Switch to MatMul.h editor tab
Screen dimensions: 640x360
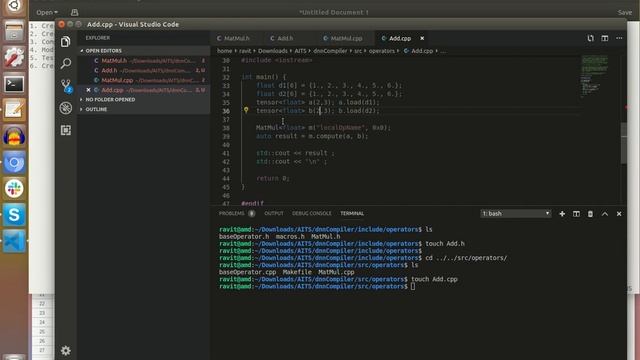pyautogui.click(x=237, y=38)
